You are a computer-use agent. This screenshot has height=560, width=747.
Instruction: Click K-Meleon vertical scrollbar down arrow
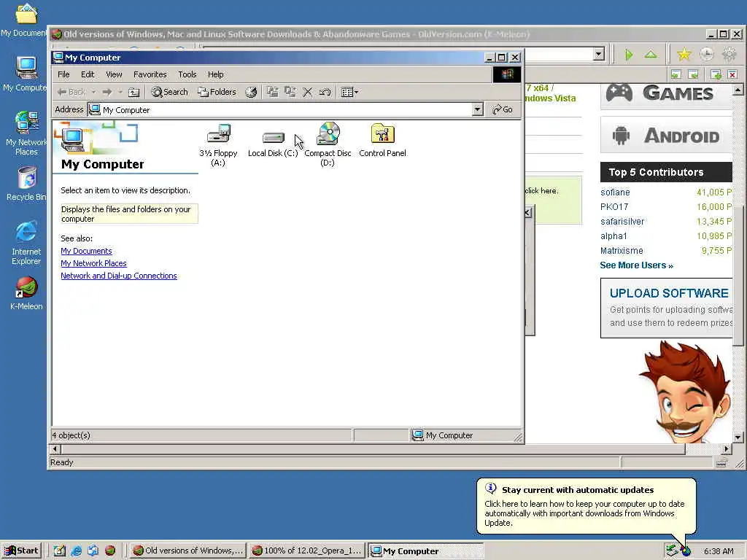pyautogui.click(x=738, y=437)
